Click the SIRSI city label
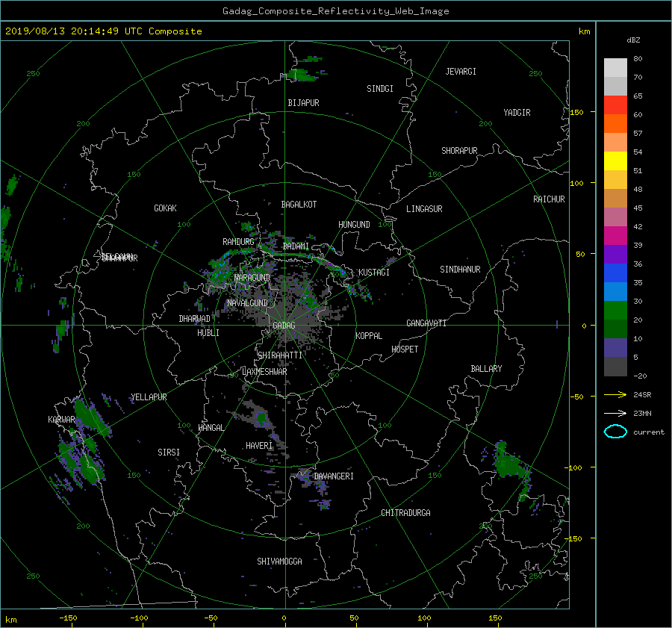Image resolution: width=672 pixels, height=628 pixels. [x=169, y=453]
